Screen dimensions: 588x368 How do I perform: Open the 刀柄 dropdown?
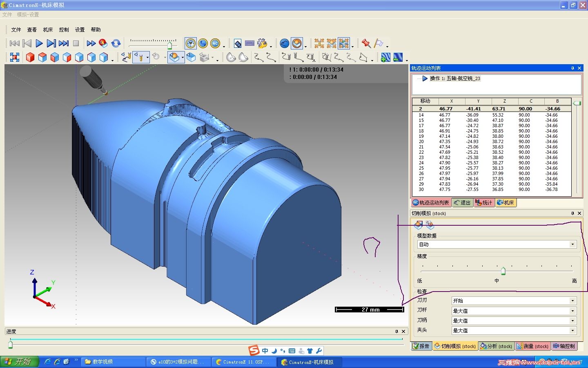click(x=514, y=321)
